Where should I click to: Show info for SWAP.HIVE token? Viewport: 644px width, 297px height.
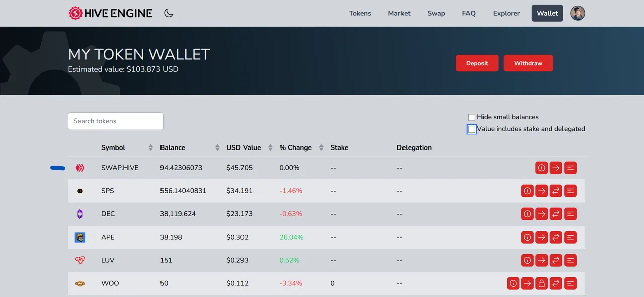click(542, 168)
